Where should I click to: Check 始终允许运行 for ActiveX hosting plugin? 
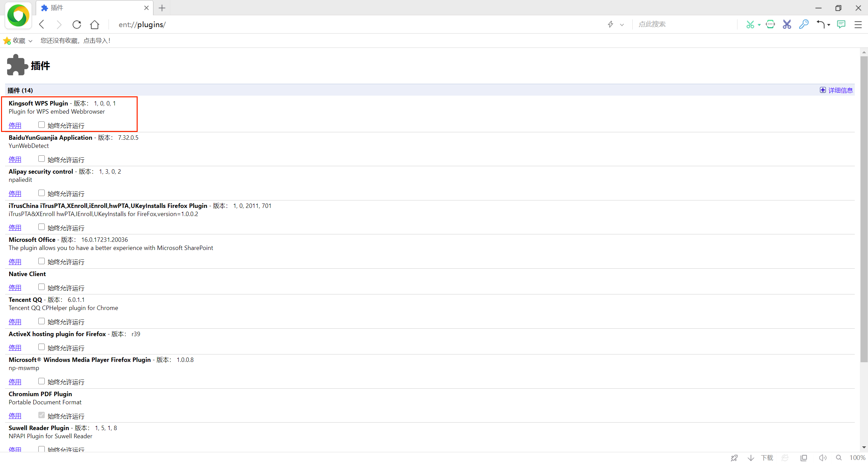pyautogui.click(x=41, y=347)
